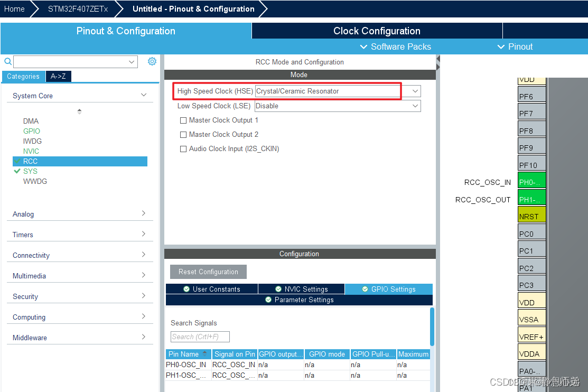Sort by Signal on Pin column header
Viewport: 588px width, 392px height.
[235, 354]
